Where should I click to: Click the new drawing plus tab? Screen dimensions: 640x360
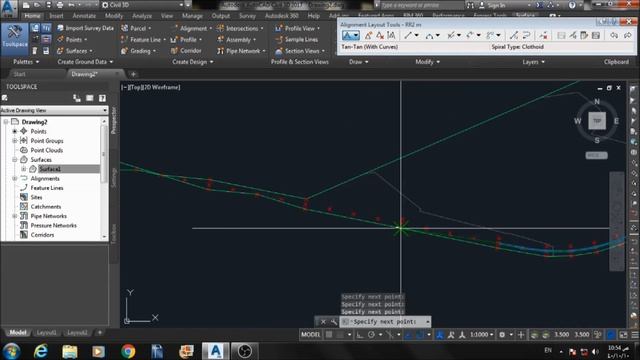tap(133, 74)
